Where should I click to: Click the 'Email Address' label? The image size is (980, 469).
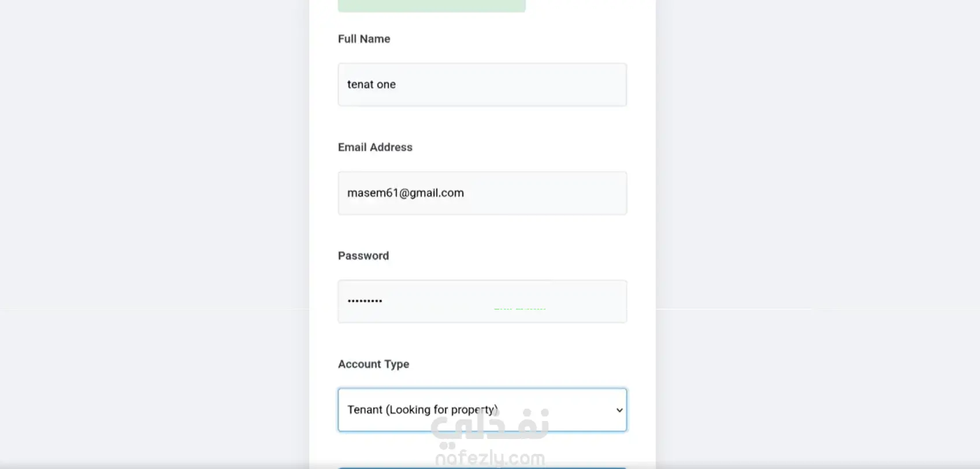pos(375,147)
